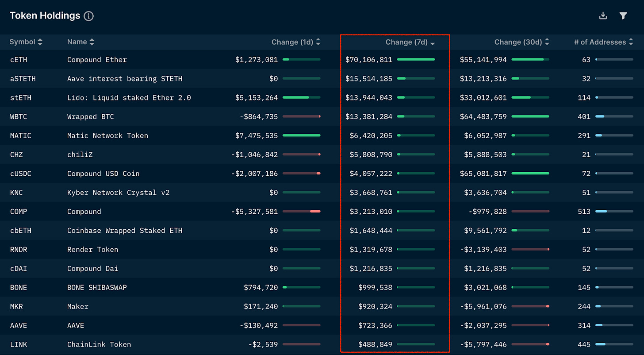Click the $7,475,535 1d change value
This screenshot has width=644, height=355.
pos(257,136)
